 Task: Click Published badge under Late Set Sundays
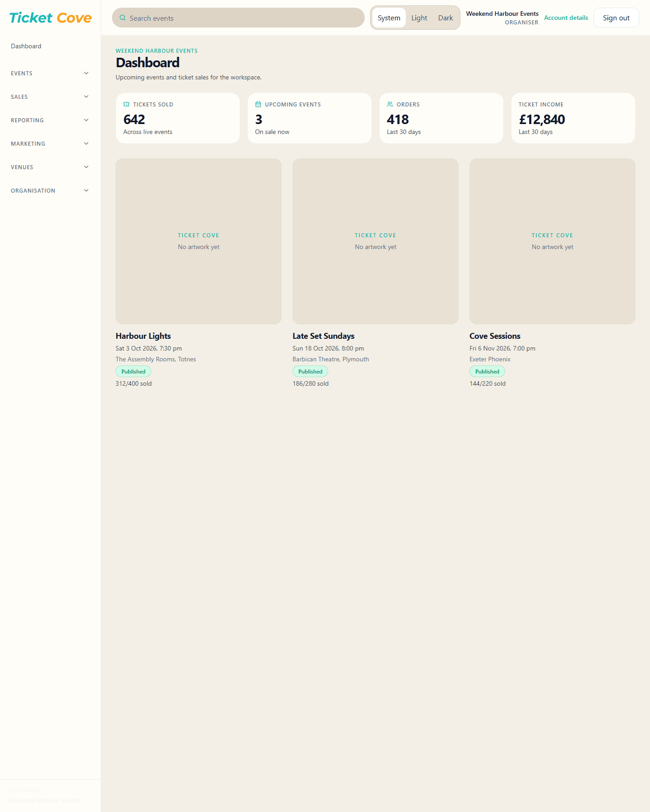point(310,372)
